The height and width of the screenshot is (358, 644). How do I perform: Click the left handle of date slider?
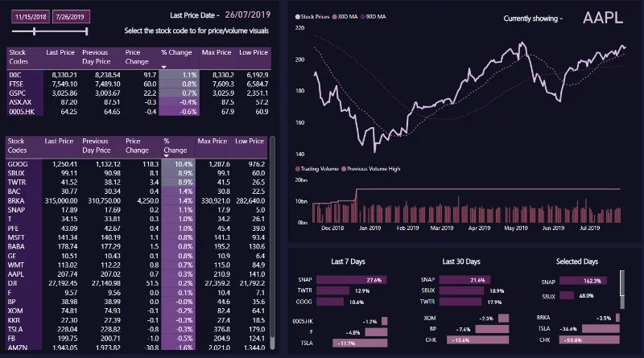coord(34,31)
